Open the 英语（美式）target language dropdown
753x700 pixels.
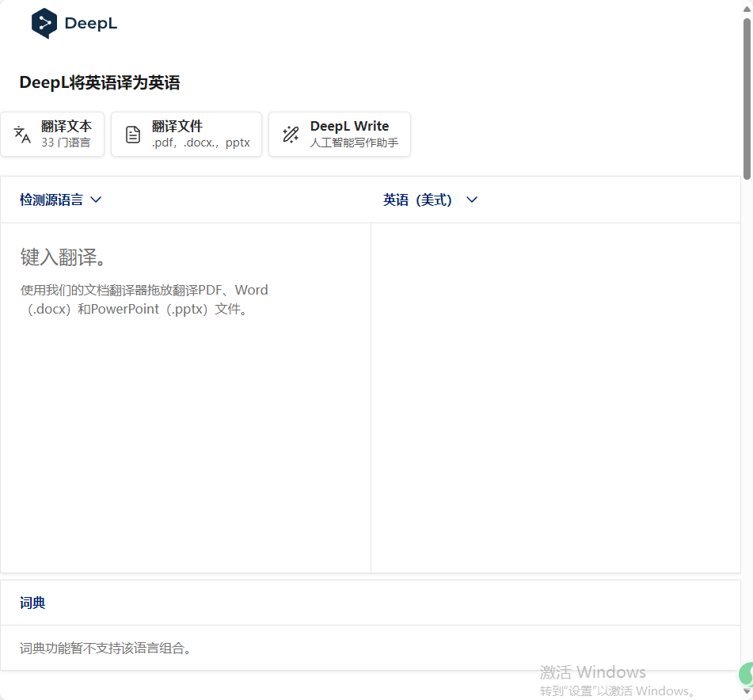pyautogui.click(x=430, y=200)
